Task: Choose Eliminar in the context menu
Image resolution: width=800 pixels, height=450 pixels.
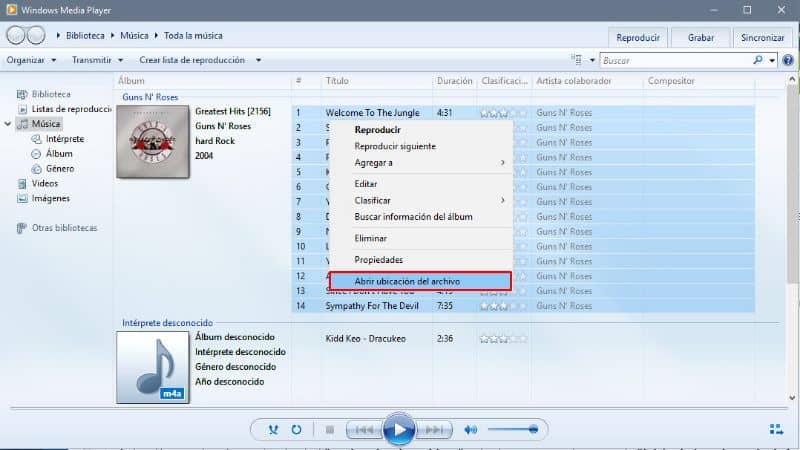Action: pos(421,238)
